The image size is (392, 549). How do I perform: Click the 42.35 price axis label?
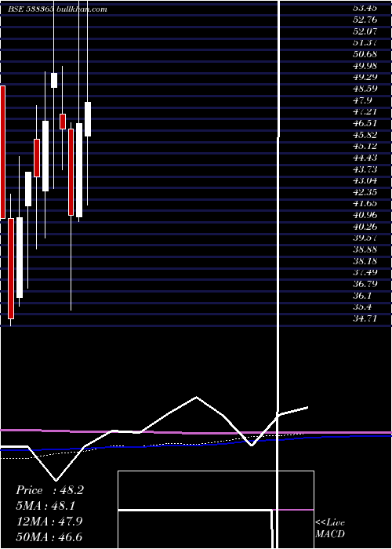(365, 192)
